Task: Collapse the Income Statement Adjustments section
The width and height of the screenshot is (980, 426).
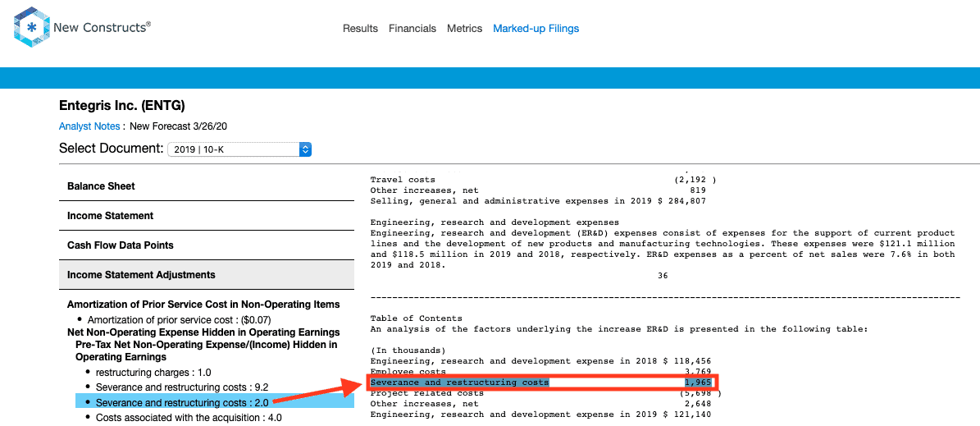Action: 207,275
